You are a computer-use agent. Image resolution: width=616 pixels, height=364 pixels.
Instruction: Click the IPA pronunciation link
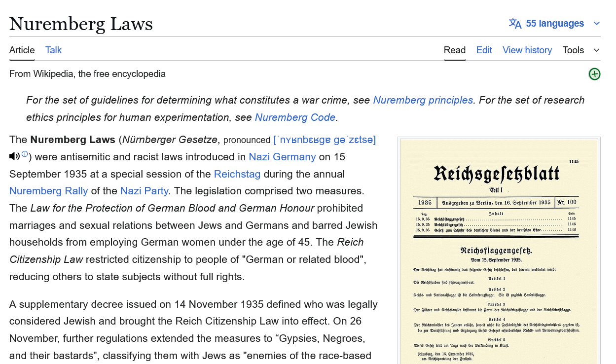click(x=325, y=140)
